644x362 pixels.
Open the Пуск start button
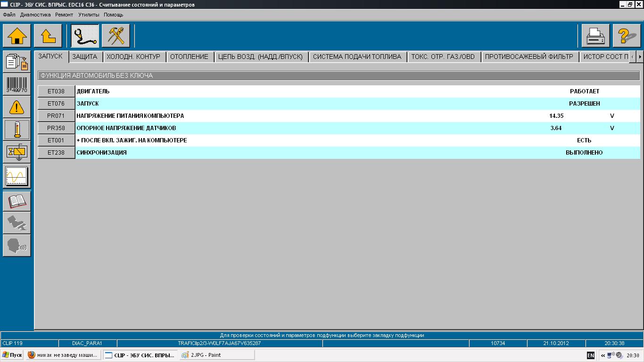point(12,355)
